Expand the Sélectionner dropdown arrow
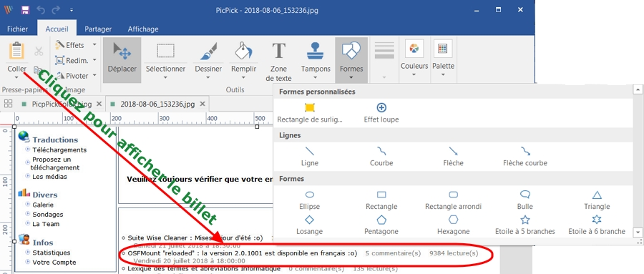644x274 pixels. point(165,77)
